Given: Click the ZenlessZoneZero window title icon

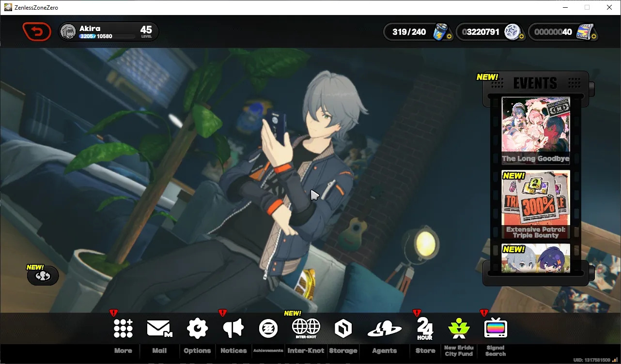Looking at the screenshot, I should tap(8, 7).
